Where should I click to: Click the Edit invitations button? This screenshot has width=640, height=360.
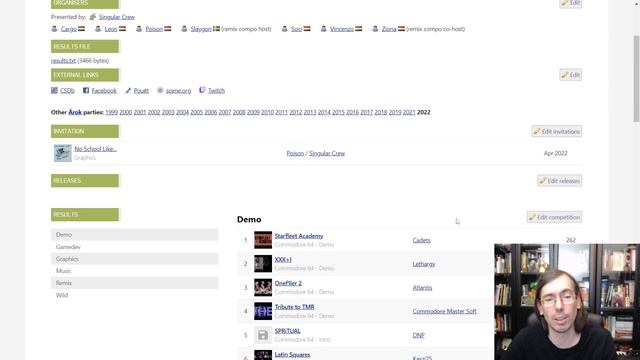tap(556, 131)
